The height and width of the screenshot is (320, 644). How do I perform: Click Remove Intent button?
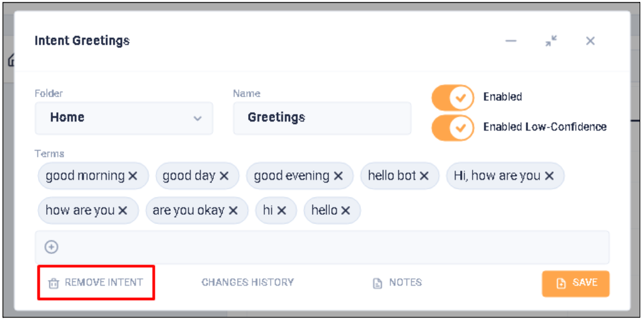(96, 283)
